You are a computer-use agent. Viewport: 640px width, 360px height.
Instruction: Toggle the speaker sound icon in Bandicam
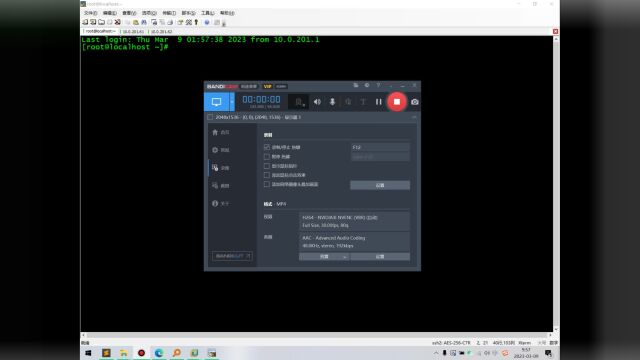(x=317, y=102)
